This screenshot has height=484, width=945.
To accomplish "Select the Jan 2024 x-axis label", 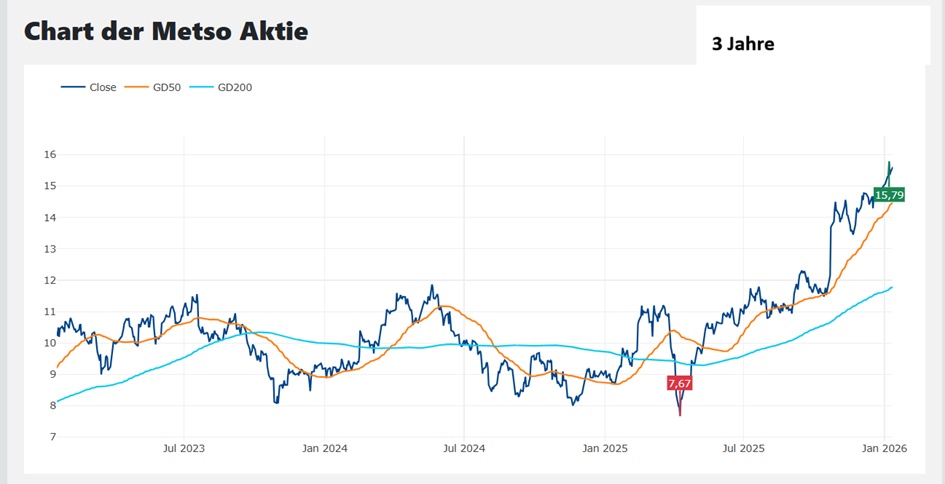I will 325,451.
